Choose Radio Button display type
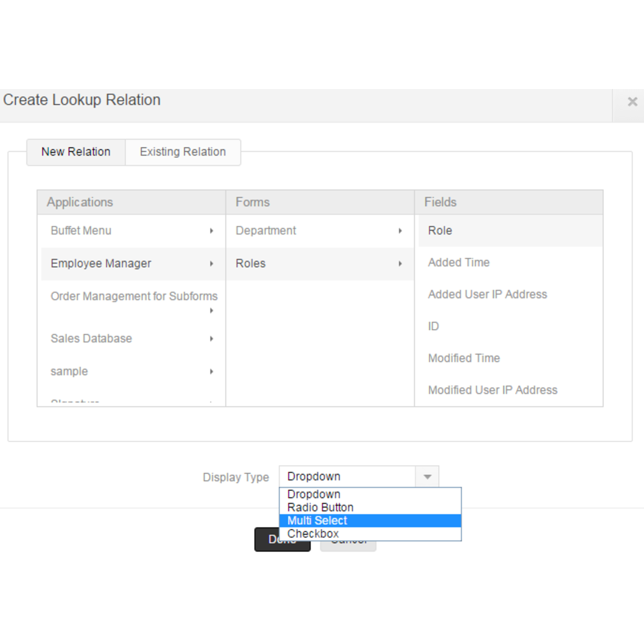The width and height of the screenshot is (644, 644). click(320, 507)
